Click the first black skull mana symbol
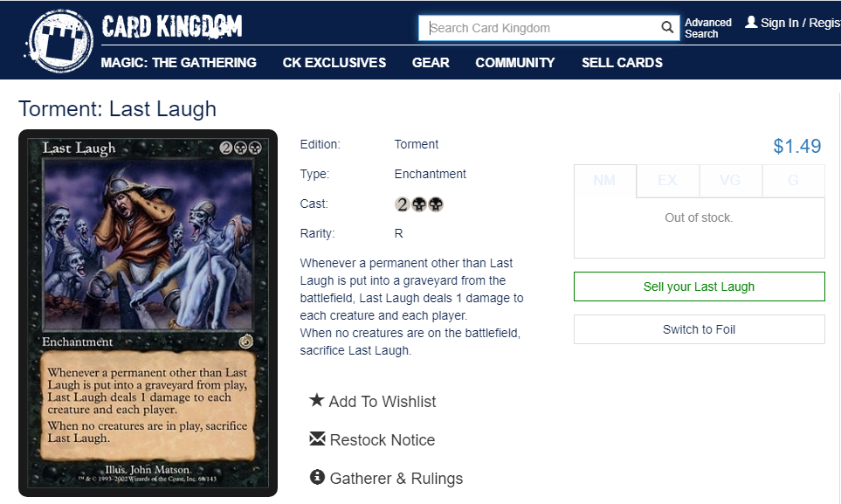 point(419,204)
